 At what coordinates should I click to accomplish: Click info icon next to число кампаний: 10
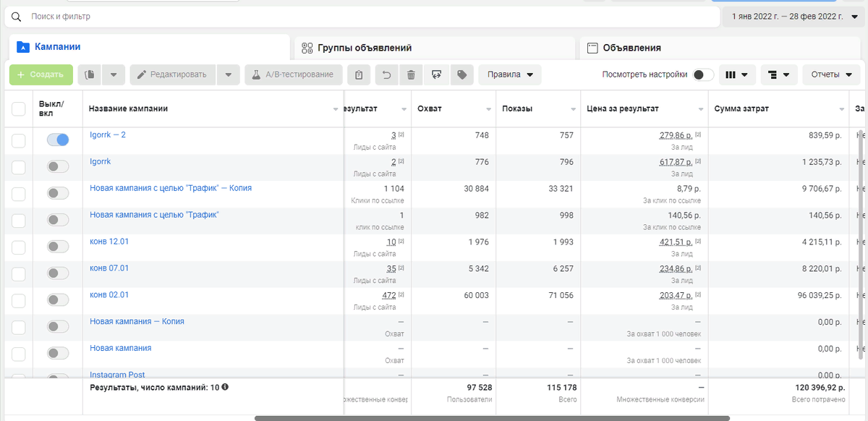pyautogui.click(x=225, y=387)
